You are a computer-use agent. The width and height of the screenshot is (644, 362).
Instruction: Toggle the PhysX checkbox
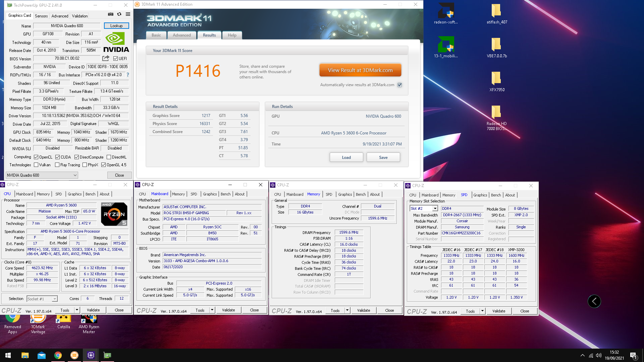(85, 165)
